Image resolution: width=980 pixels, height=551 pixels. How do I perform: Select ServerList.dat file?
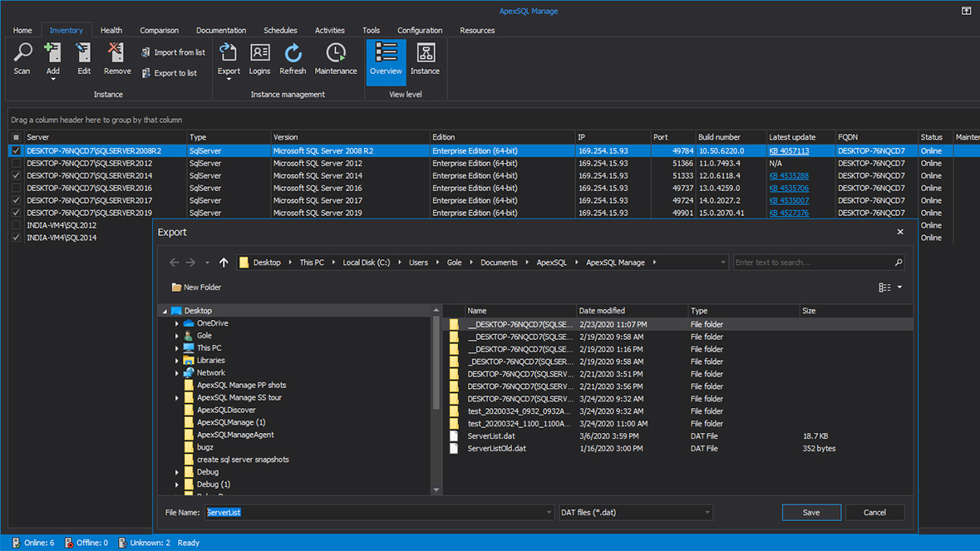pyautogui.click(x=491, y=436)
